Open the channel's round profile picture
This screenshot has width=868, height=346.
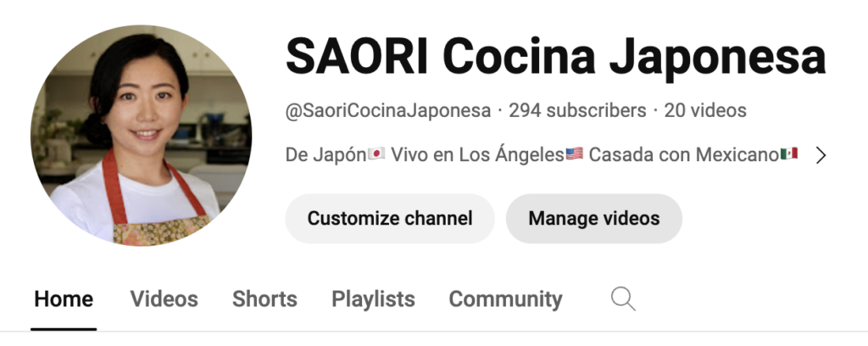[142, 135]
